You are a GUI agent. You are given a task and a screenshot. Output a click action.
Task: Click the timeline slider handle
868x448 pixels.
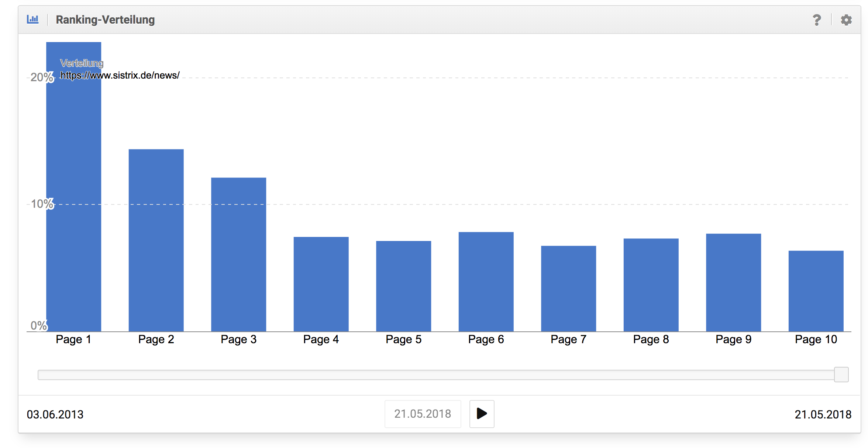841,375
